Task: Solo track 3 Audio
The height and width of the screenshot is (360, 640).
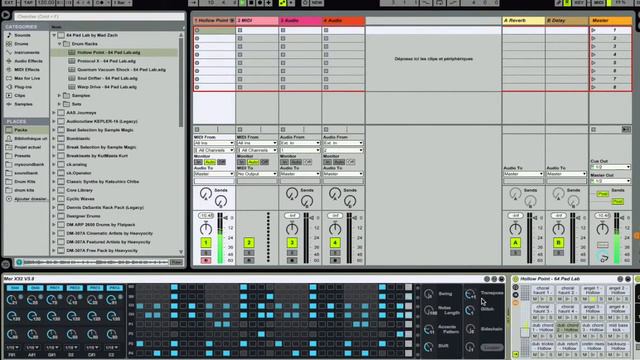Action: click(292, 253)
